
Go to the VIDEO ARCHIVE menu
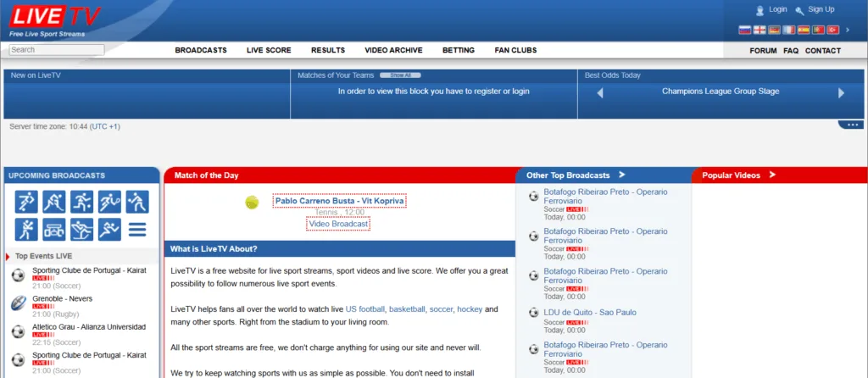click(393, 51)
